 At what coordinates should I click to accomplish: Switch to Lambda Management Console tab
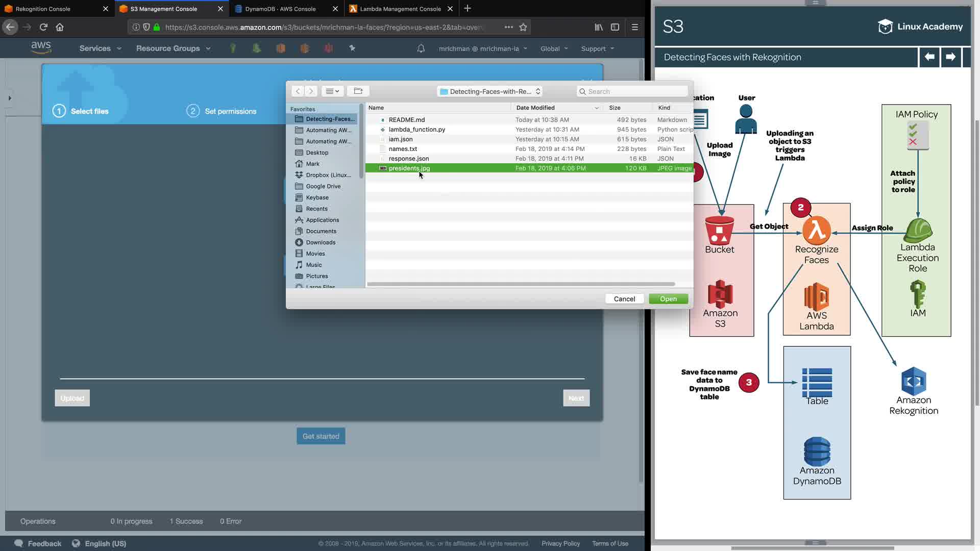coord(400,9)
